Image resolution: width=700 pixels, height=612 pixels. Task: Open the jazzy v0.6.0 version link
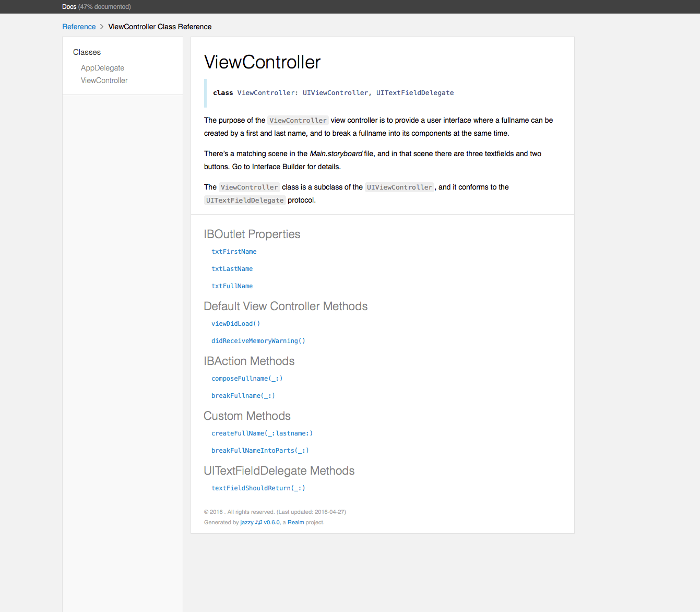point(272,522)
